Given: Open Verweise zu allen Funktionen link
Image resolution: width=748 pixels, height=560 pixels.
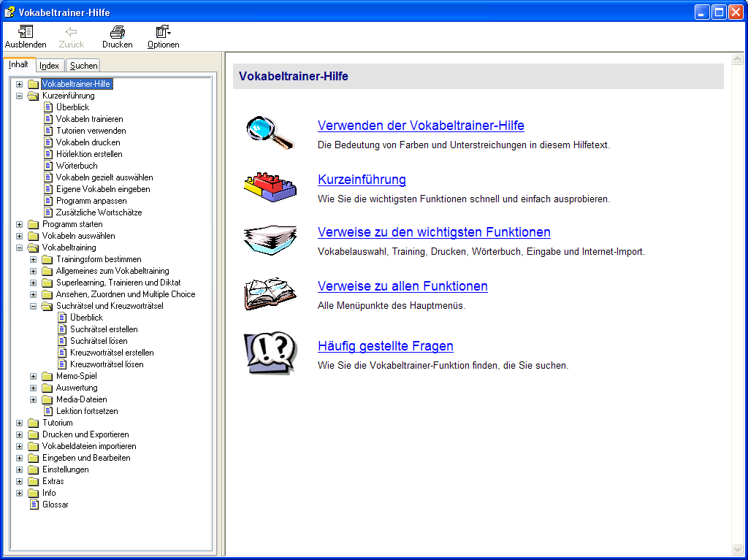Looking at the screenshot, I should pos(402,285).
